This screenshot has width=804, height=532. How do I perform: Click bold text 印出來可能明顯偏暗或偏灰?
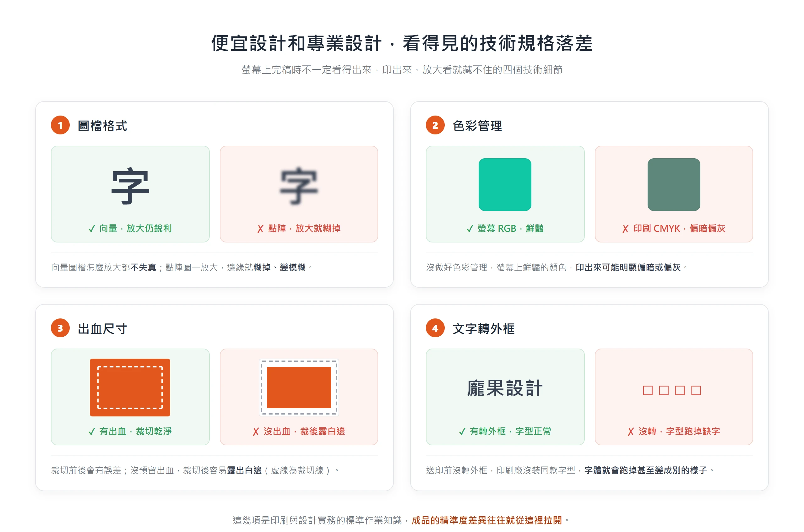tap(628, 267)
